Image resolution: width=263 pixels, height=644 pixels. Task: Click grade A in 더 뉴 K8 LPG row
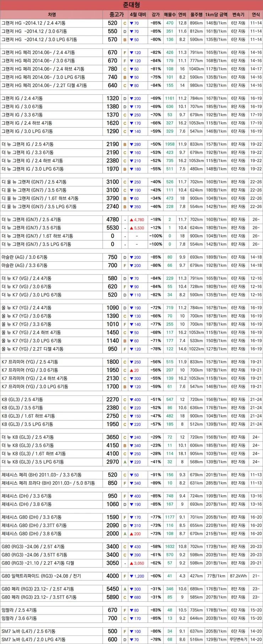click(x=125, y=462)
